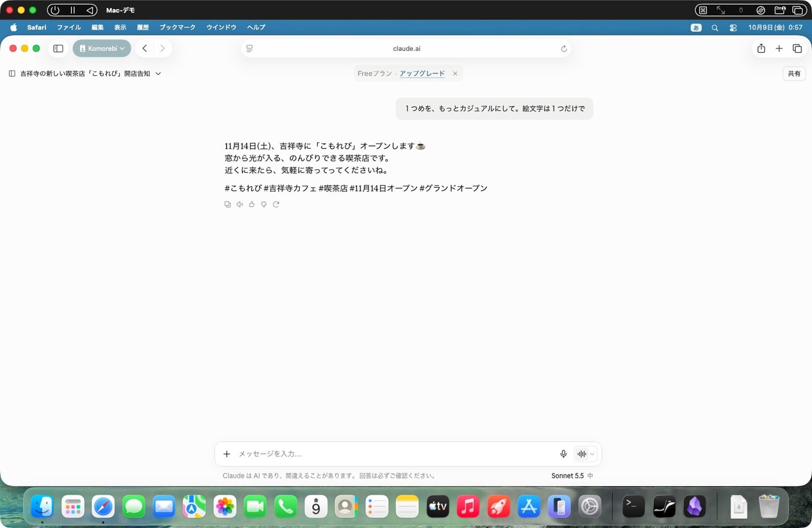Open the ヘルプ menu
This screenshot has width=812, height=528.
pyautogui.click(x=256, y=27)
